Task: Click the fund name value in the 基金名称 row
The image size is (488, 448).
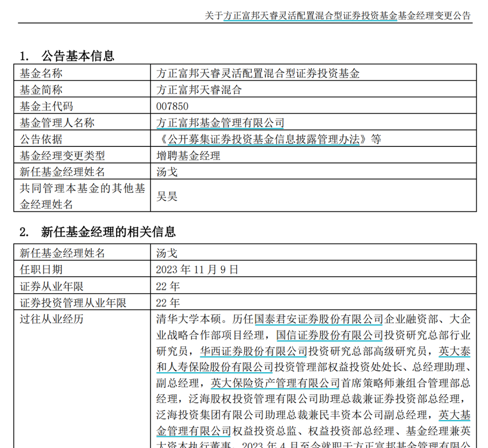Action: (x=258, y=74)
